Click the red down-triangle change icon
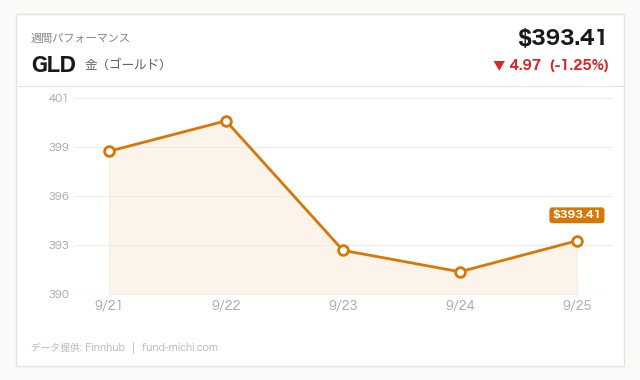640x380 pixels. 499,65
